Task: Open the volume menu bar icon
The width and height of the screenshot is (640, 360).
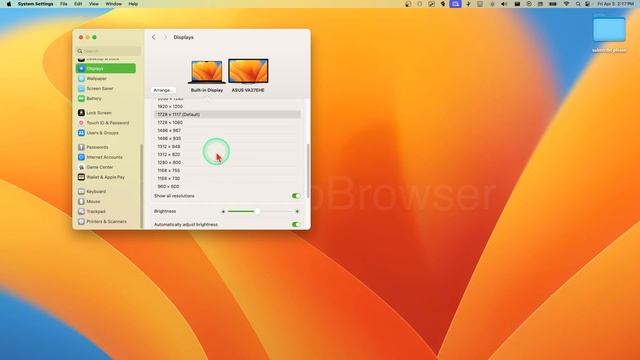Action: click(x=504, y=4)
